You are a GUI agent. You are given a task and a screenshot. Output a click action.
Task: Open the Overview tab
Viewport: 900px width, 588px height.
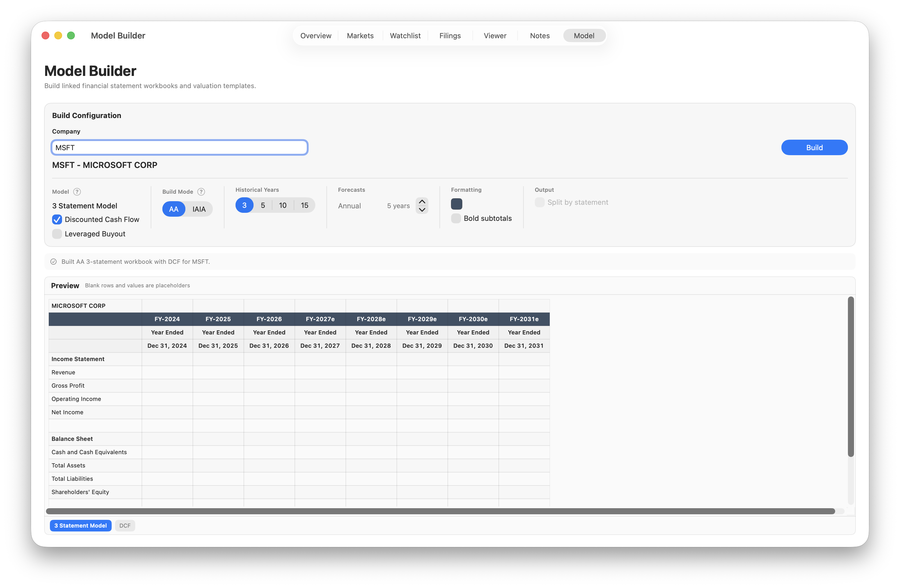[316, 35]
